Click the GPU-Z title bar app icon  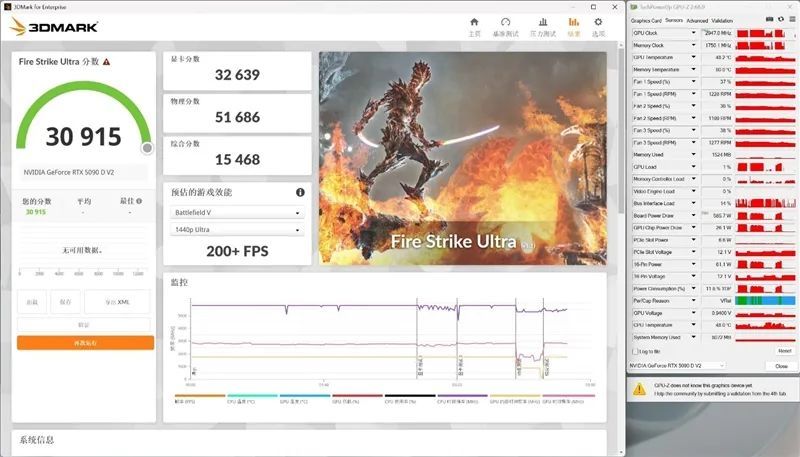click(634, 7)
